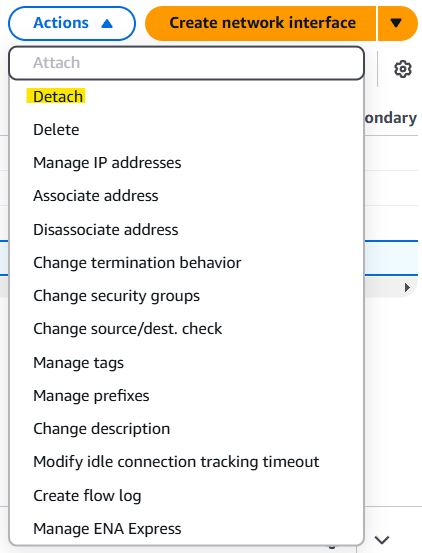This screenshot has height=553, width=422.
Task: Open table preferences gear icon
Action: pyautogui.click(x=403, y=69)
